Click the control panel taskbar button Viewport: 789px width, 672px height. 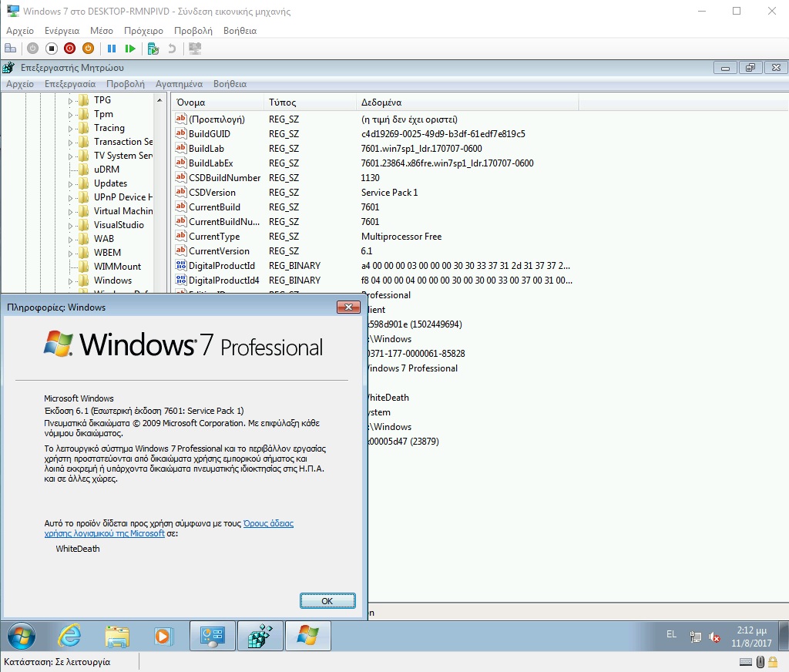(x=212, y=636)
